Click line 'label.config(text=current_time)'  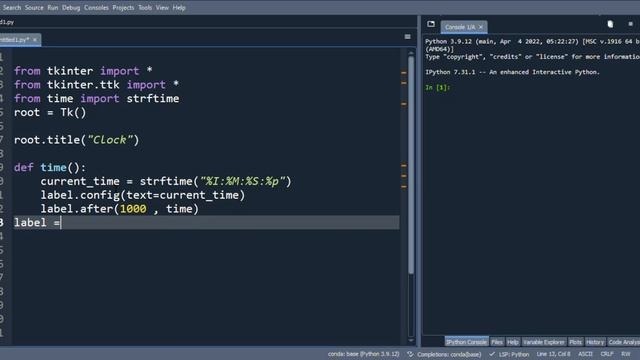[x=142, y=195]
